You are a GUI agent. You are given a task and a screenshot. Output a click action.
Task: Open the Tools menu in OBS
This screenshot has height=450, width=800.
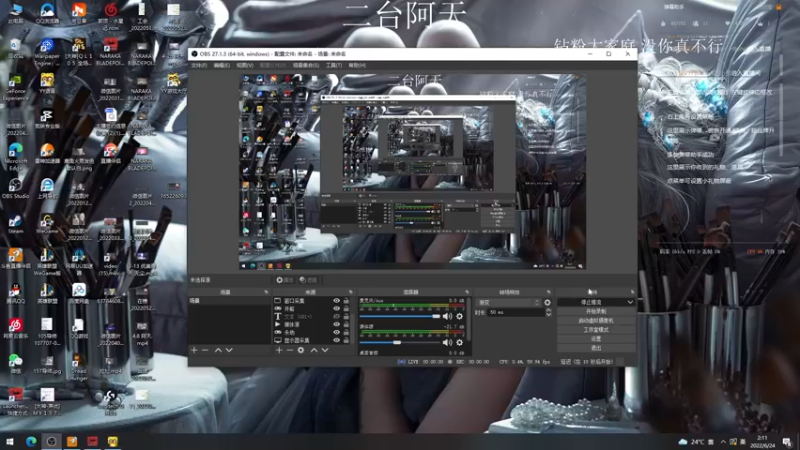tap(334, 65)
